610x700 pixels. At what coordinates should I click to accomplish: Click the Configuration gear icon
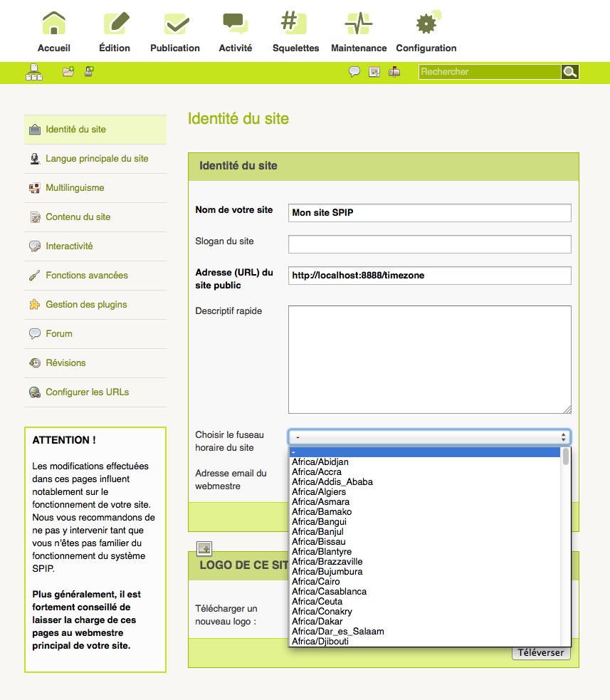point(426,24)
